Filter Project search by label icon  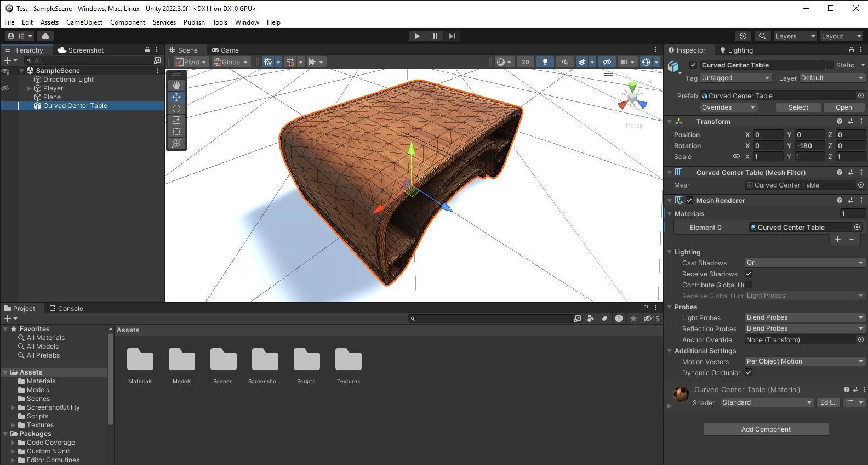coord(604,319)
